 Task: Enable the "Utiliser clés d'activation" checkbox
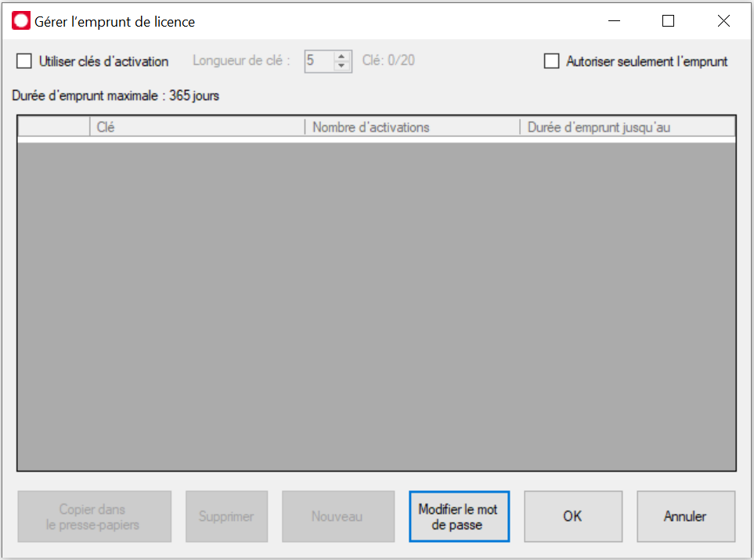click(x=25, y=61)
